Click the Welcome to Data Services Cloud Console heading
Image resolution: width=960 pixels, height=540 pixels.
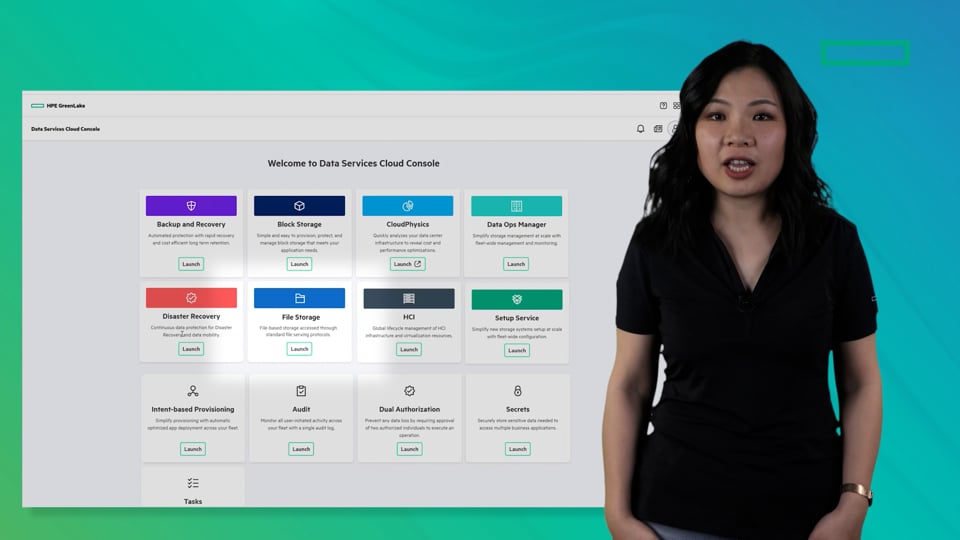(x=353, y=163)
